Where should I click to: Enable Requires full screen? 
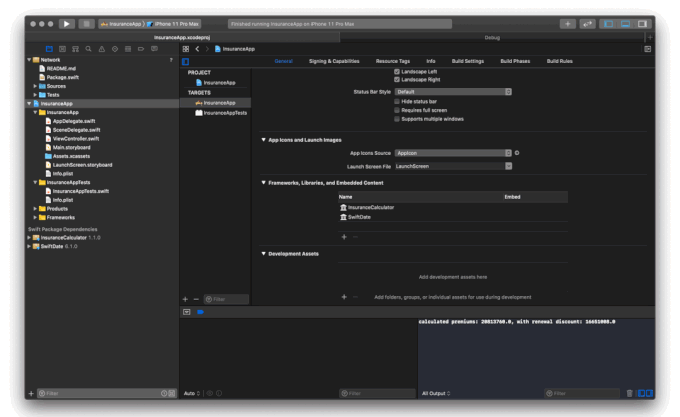tap(397, 110)
